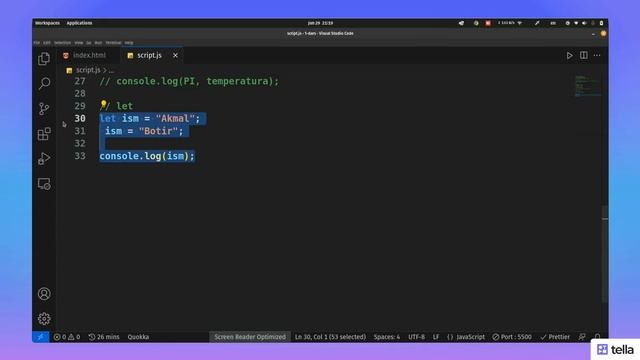Click the feedback icon next to Prettier
Viewport: 640px width, 360px height.
pyautogui.click(x=582, y=337)
